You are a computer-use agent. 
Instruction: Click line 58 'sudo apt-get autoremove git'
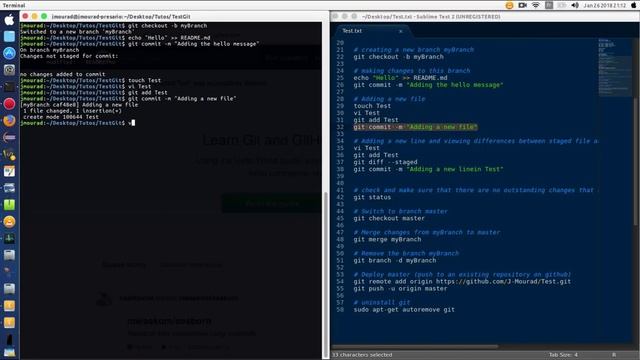404,310
